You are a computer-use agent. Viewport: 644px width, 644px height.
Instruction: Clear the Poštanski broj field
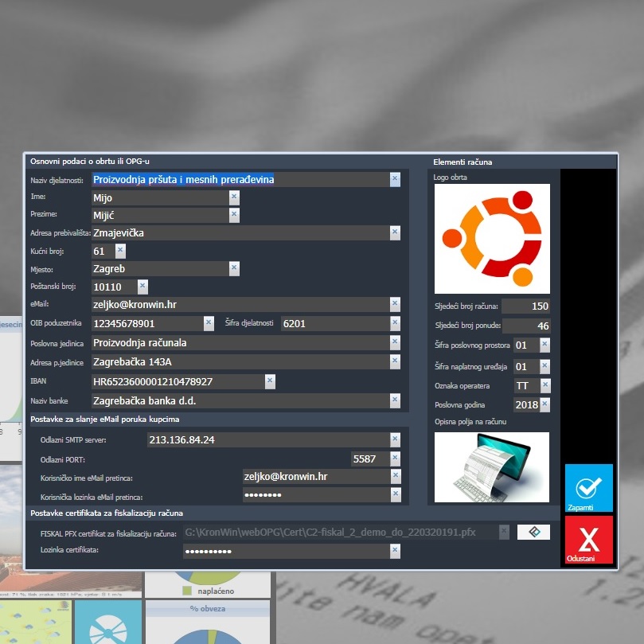tap(142, 287)
